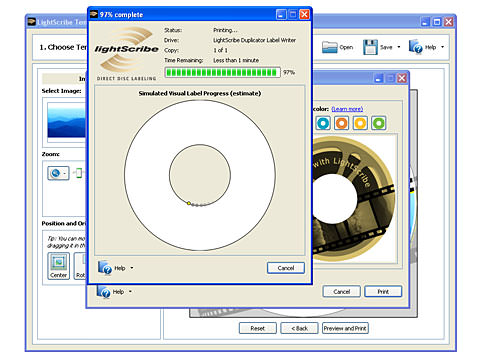Open the Learn more link
The image size is (480, 360).
tap(347, 109)
